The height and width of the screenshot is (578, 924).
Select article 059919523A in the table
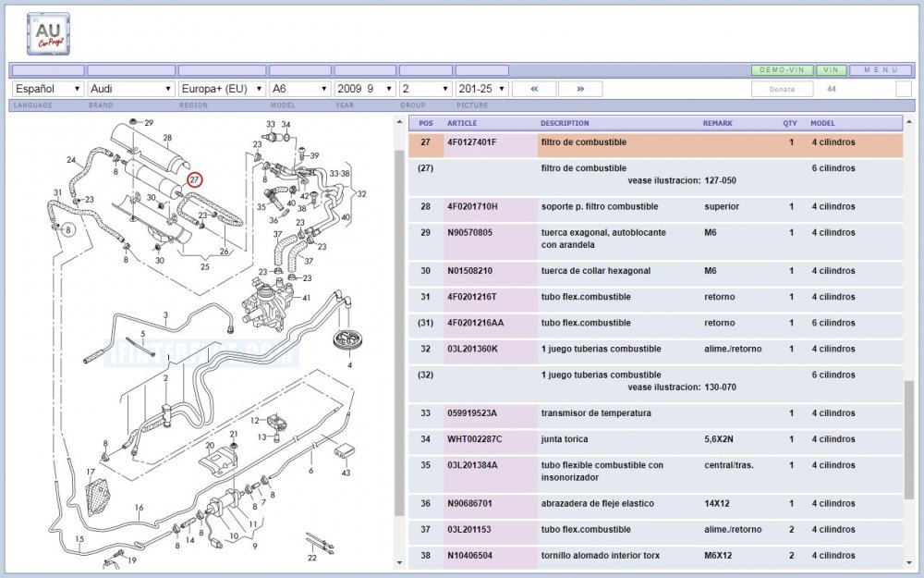click(471, 412)
